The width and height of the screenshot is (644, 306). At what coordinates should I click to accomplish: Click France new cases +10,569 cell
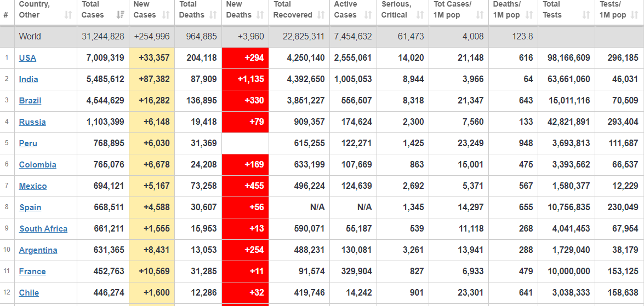point(152,271)
